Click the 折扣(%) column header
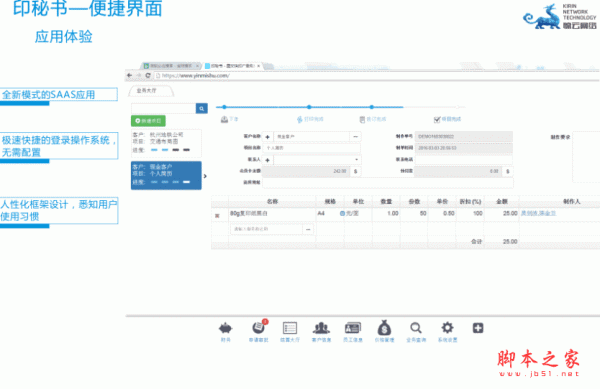 470,202
